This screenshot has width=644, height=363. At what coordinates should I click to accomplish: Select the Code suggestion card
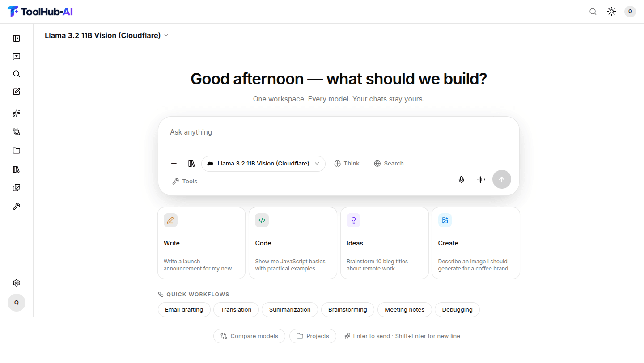tap(293, 243)
